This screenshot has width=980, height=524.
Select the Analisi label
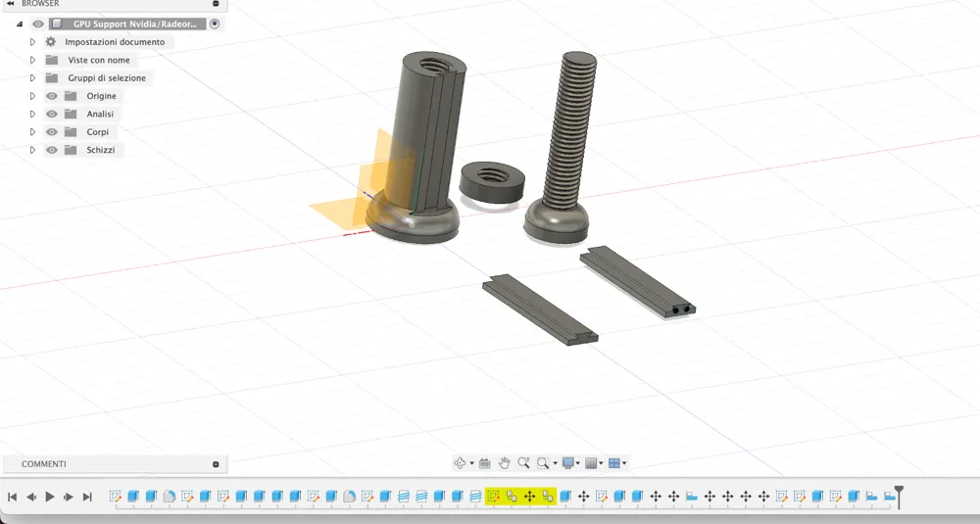(100, 115)
